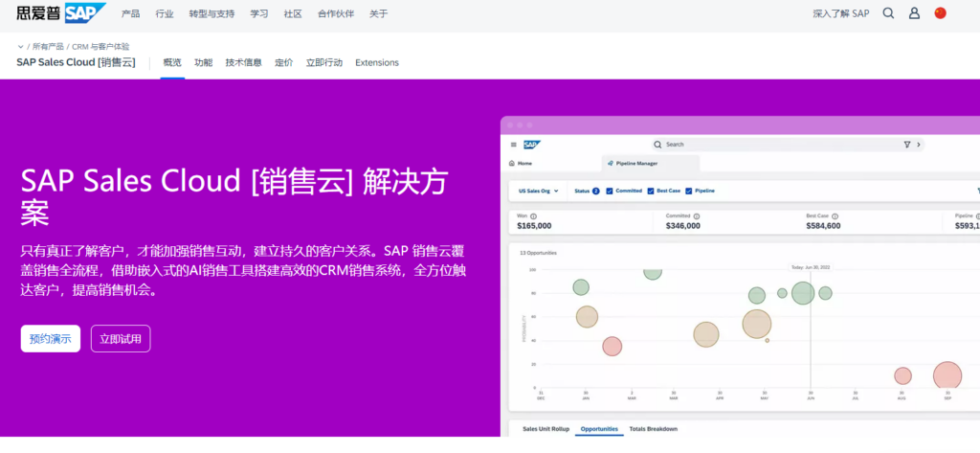Select the 概览 tab
This screenshot has height=453, width=980.
pyautogui.click(x=172, y=62)
